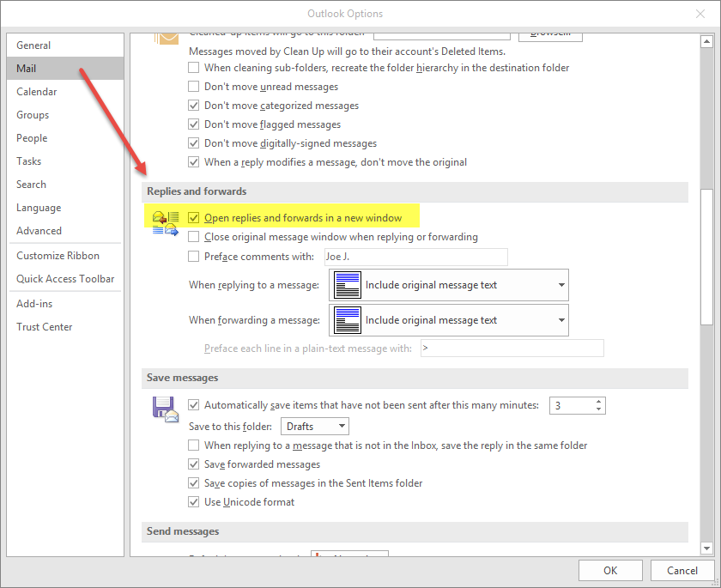
Task: Toggle automatically save unsent items checkbox
Action: point(194,405)
